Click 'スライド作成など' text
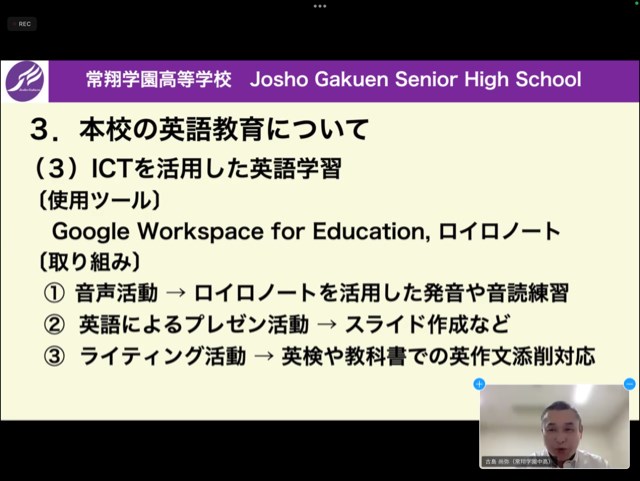The height and width of the screenshot is (481, 640). pyautogui.click(x=427, y=325)
